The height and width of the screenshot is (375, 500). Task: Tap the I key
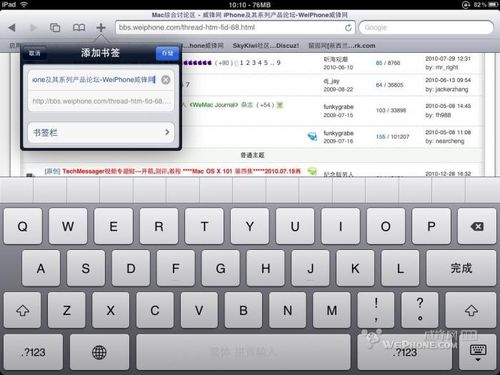pos(340,226)
